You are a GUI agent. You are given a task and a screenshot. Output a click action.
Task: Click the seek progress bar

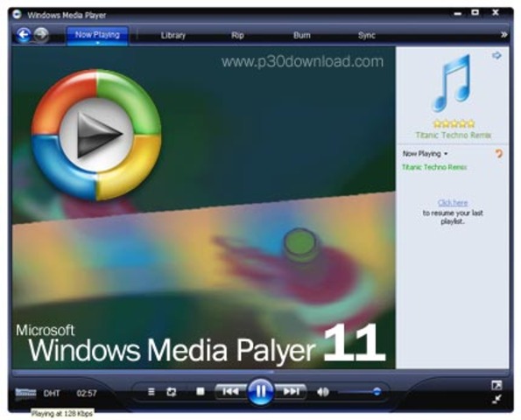pos(260,372)
